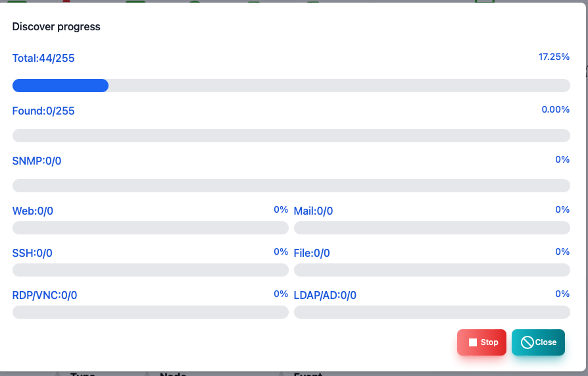Close the Discover progress dialog
This screenshot has height=376, width=588.
point(538,342)
